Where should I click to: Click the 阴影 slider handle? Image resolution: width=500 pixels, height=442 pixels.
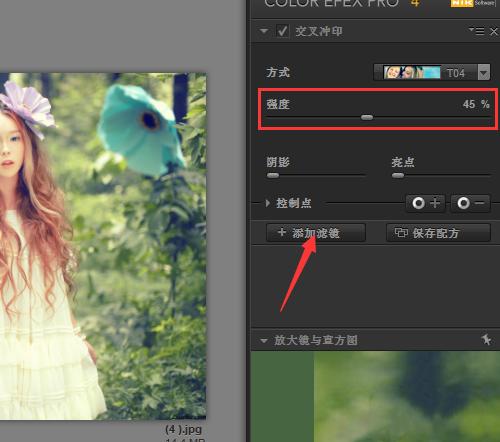(x=273, y=175)
